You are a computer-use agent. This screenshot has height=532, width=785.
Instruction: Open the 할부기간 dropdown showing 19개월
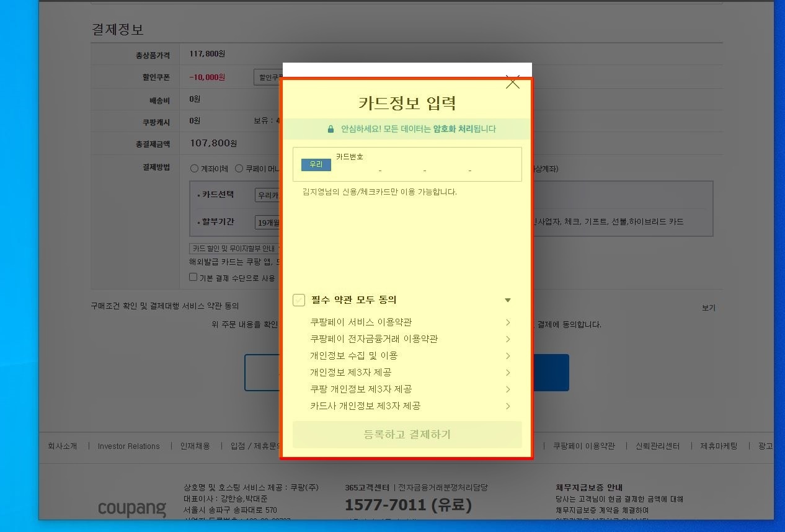268,222
